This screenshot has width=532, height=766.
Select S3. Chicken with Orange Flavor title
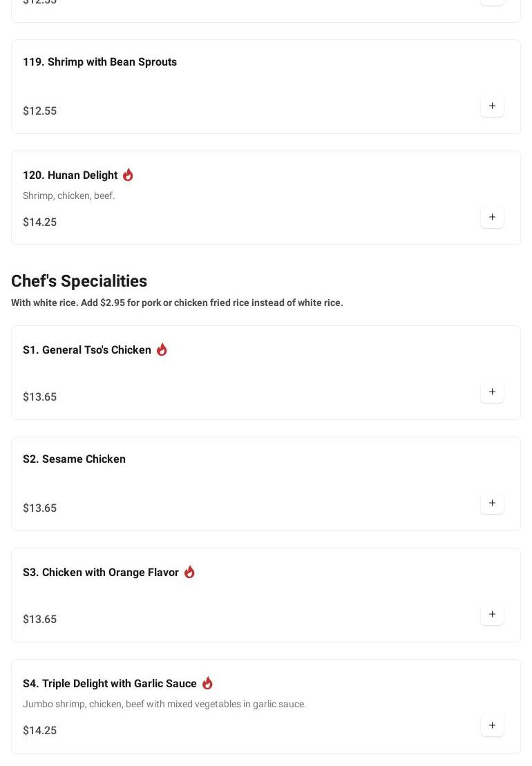point(101,573)
